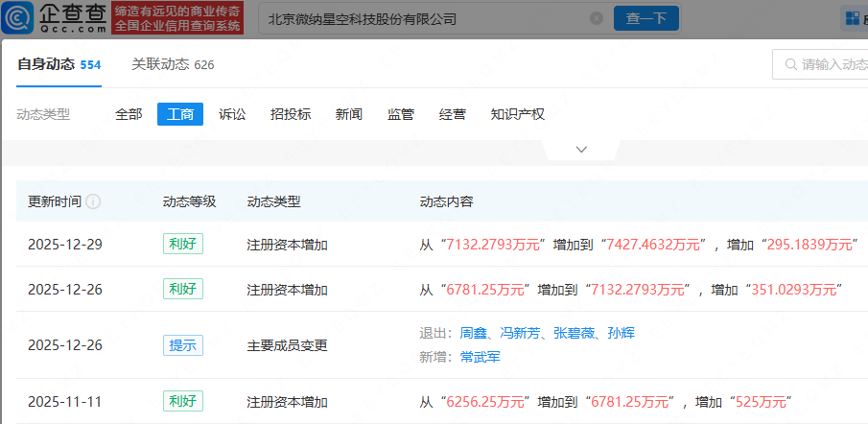The width and height of the screenshot is (868, 424).
Task: Show 新闻 dynamics
Action: pyautogui.click(x=349, y=114)
